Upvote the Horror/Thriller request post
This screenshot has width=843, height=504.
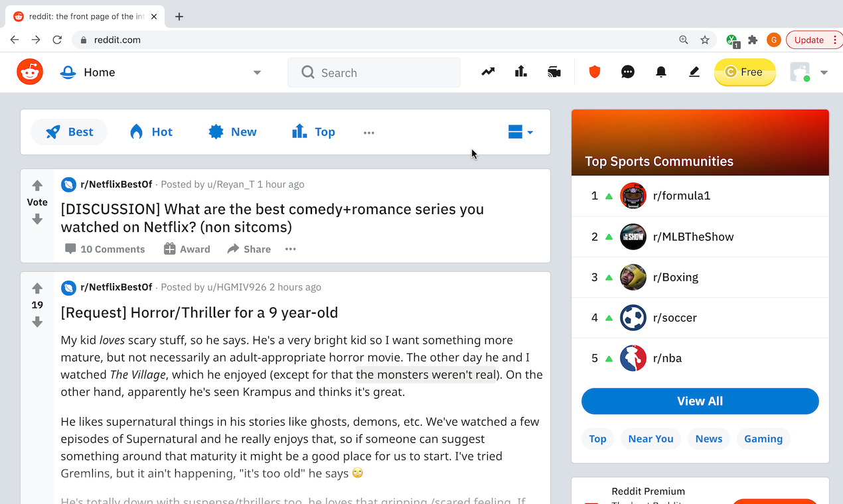point(37,288)
